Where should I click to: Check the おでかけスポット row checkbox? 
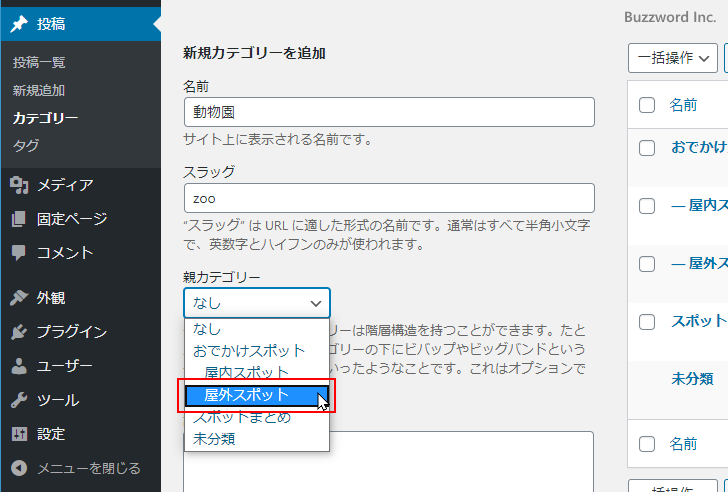pos(647,148)
